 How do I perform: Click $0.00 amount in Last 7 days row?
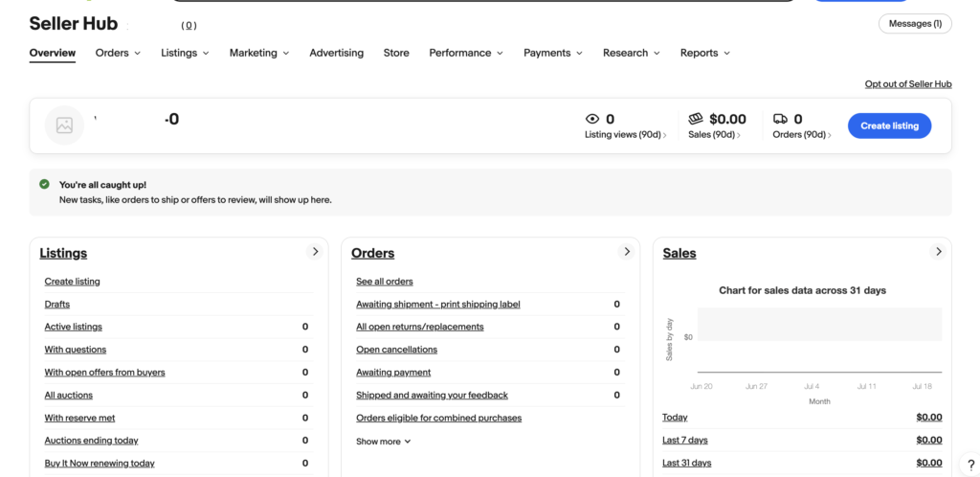[x=929, y=440]
